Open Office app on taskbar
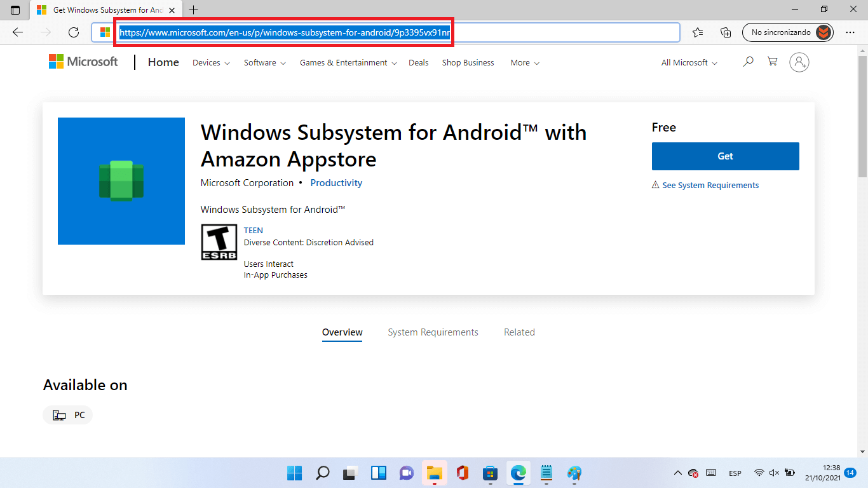This screenshot has height=488, width=868. pyautogui.click(x=463, y=473)
